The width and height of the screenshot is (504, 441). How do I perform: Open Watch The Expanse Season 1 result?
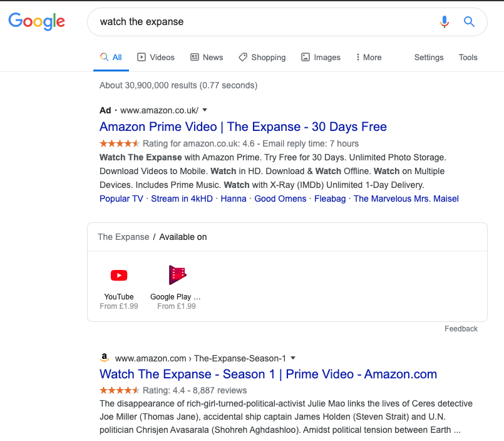coord(268,374)
